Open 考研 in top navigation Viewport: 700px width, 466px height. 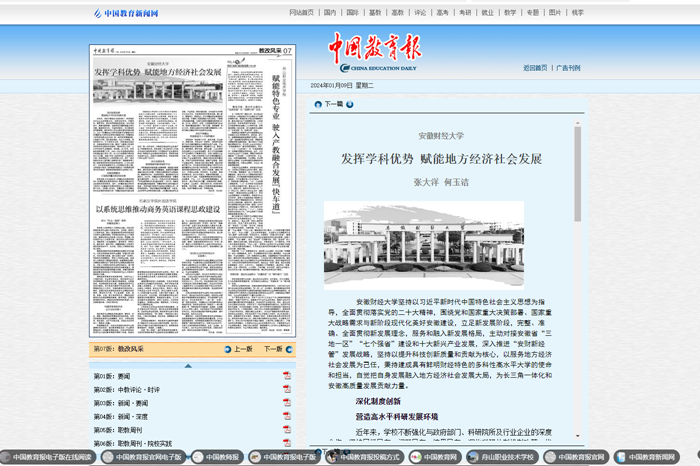tap(465, 12)
